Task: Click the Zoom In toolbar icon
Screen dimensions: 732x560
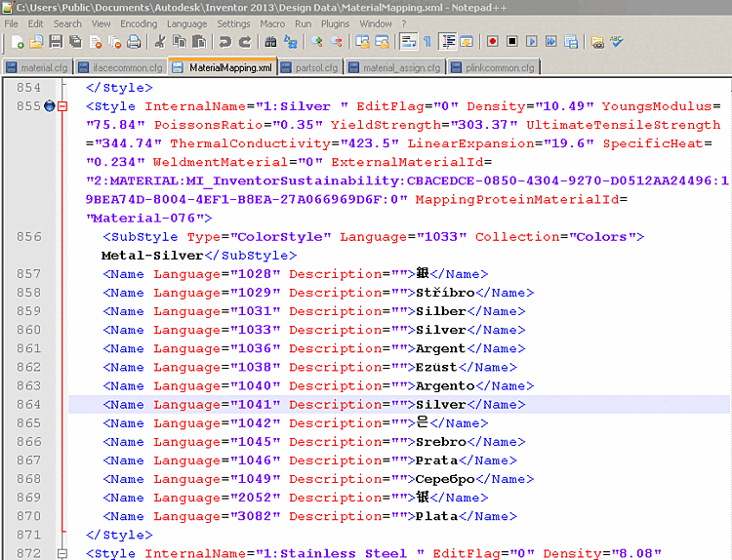Action: (317, 42)
